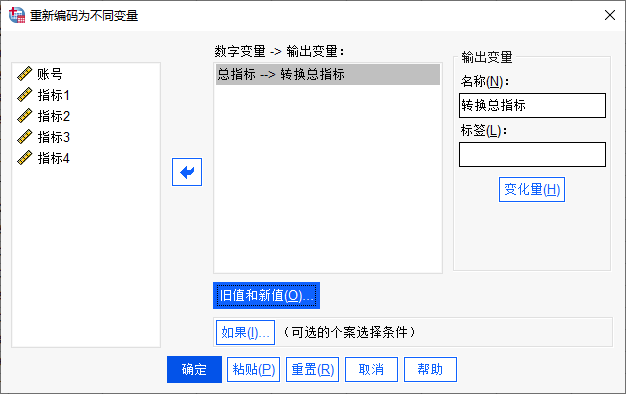The height and width of the screenshot is (394, 626).
Task: Click the 粘贴(P) button
Action: pyautogui.click(x=254, y=369)
